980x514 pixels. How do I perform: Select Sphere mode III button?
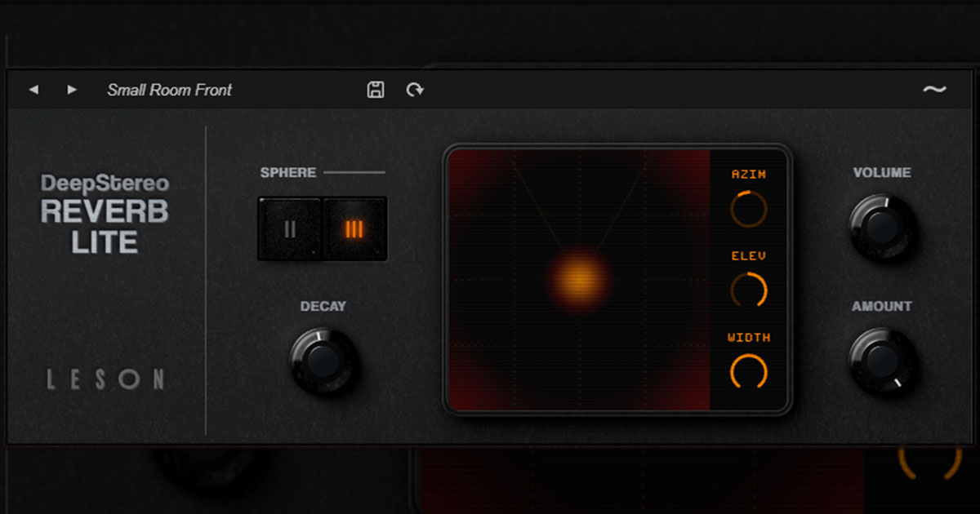tap(354, 229)
